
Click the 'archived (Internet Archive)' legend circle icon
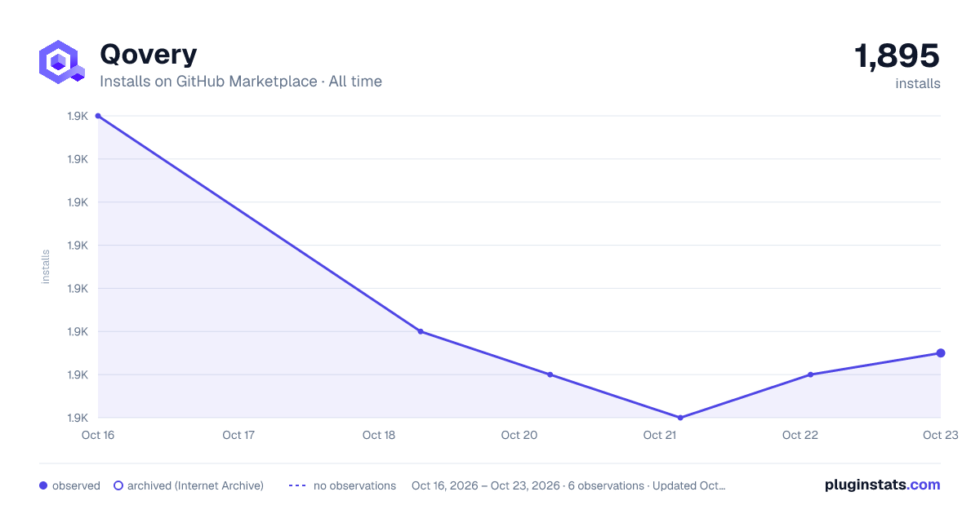pyautogui.click(x=118, y=485)
